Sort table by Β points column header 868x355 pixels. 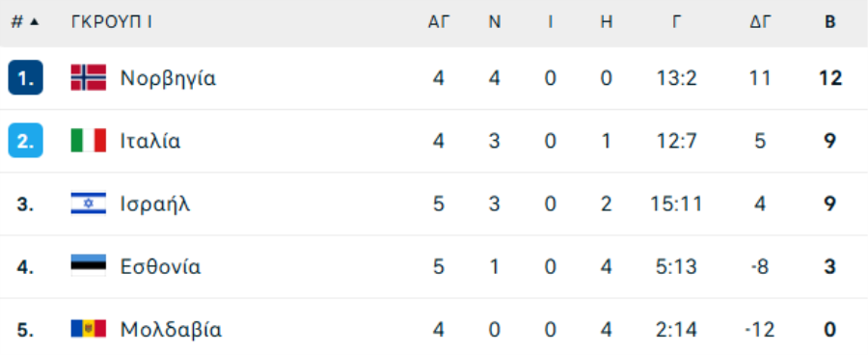point(829,22)
